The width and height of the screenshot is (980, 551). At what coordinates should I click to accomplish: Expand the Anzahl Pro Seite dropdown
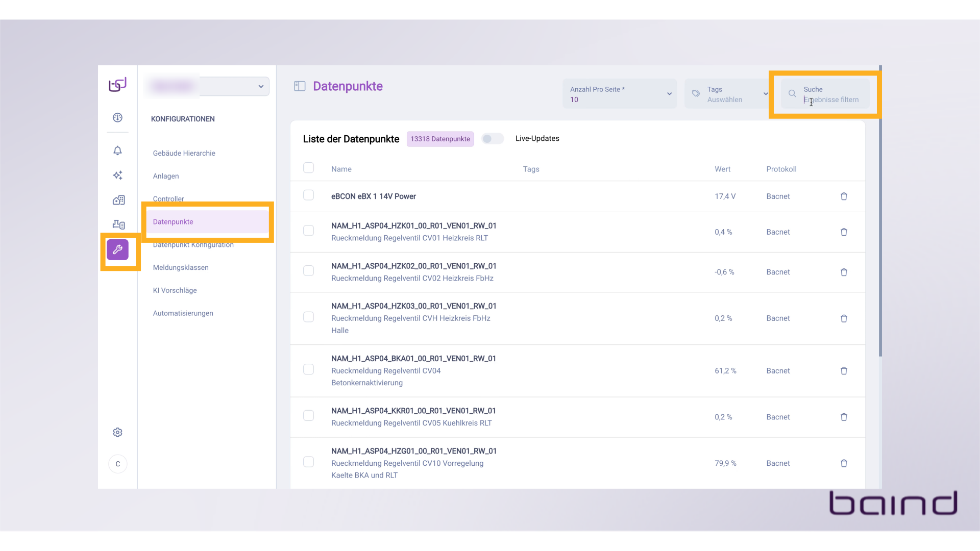(620, 94)
